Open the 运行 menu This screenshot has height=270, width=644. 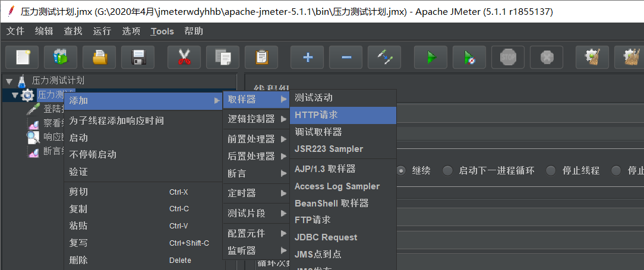click(x=102, y=31)
